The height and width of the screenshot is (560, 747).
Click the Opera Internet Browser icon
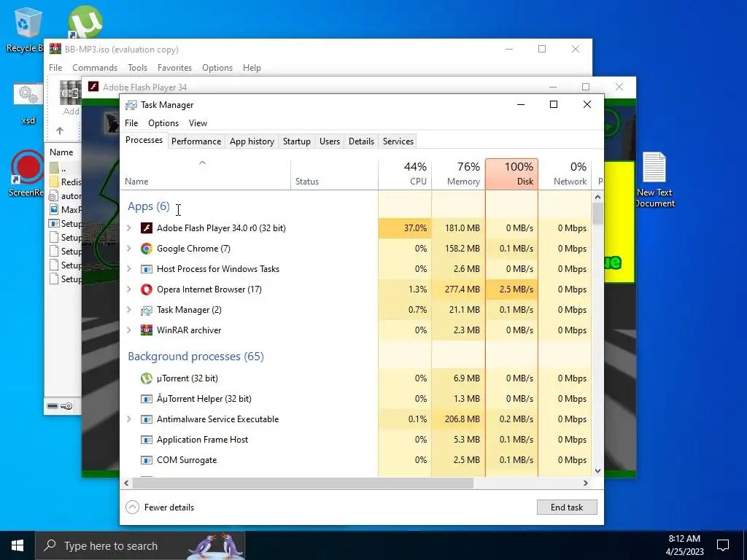(x=146, y=289)
